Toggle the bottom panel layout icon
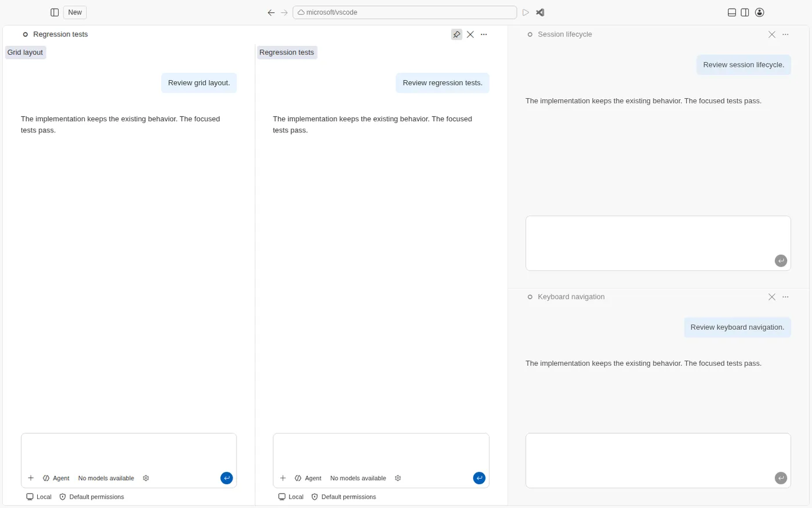This screenshot has width=812, height=508. click(x=732, y=12)
